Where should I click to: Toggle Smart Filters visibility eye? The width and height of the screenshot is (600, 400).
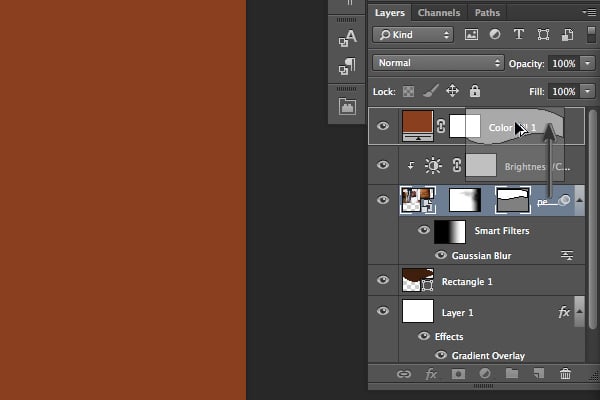pos(424,230)
